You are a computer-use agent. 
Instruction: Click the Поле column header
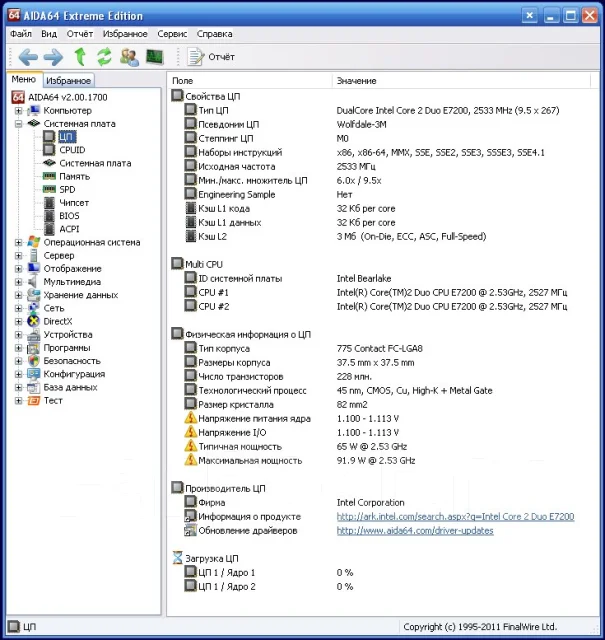click(249, 81)
